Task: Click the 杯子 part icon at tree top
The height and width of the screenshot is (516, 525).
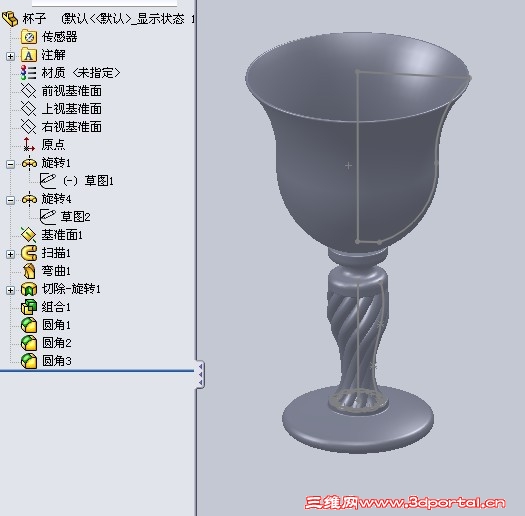Action: 10,18
